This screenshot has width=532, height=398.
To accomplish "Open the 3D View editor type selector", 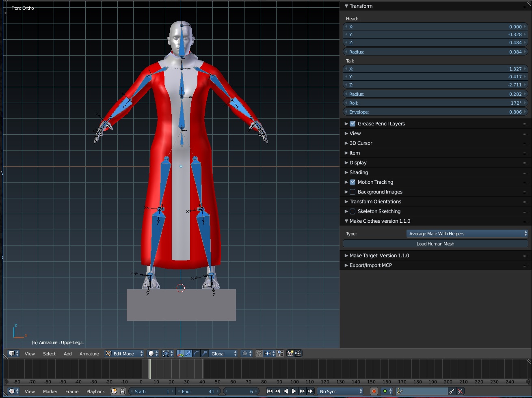I will coord(14,353).
